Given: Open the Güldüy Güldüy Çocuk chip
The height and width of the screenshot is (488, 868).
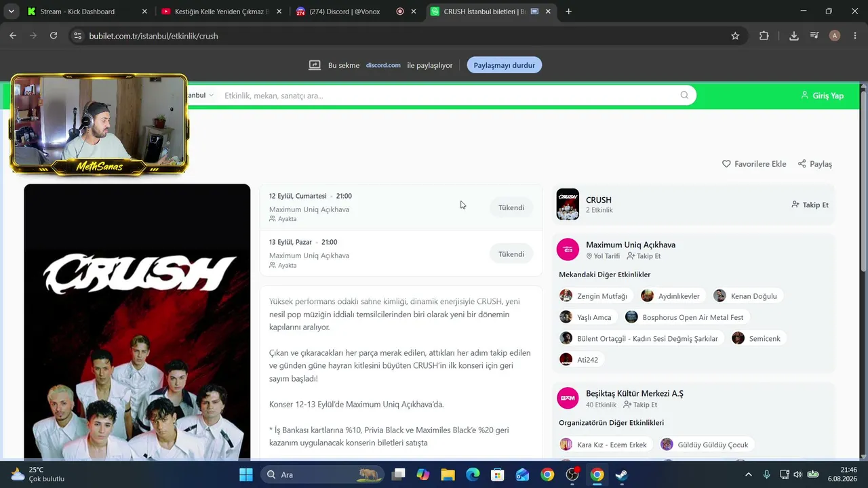Looking at the screenshot, I should (x=707, y=445).
